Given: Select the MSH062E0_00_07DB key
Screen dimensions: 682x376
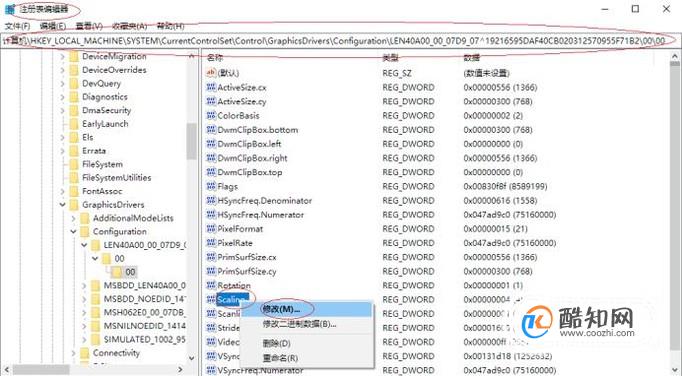Looking at the screenshot, I should click(144, 312).
